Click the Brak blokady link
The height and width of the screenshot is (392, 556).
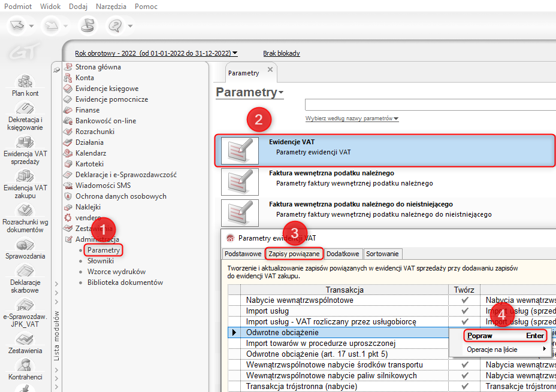(282, 53)
